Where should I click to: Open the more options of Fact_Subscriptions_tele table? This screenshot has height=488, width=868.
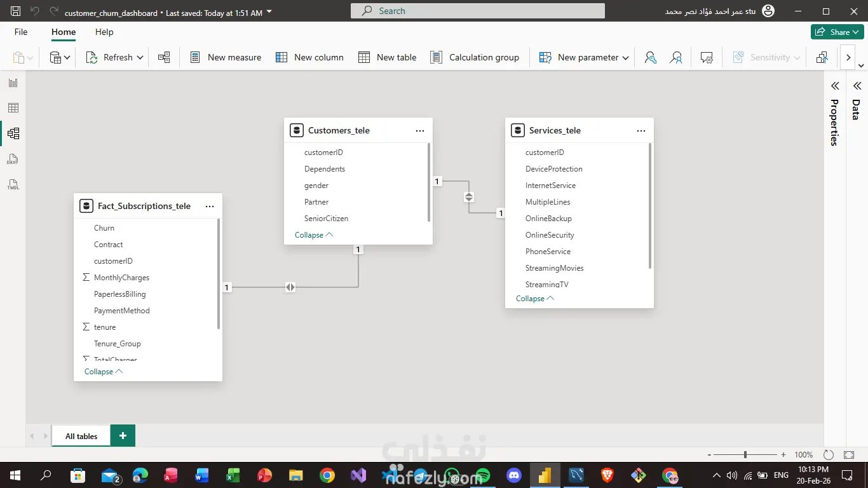tap(210, 206)
